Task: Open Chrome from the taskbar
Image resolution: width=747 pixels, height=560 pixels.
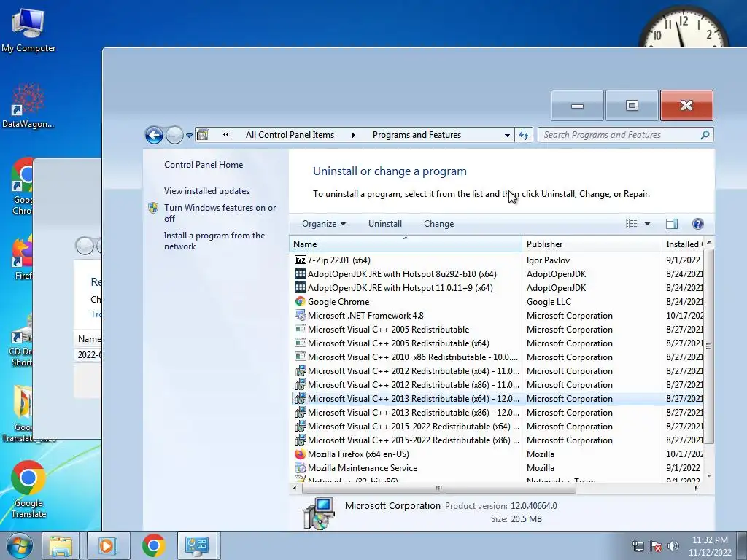Action: (153, 545)
